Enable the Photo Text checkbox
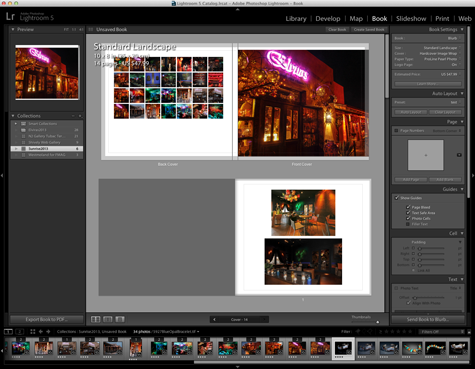 [x=396, y=288]
